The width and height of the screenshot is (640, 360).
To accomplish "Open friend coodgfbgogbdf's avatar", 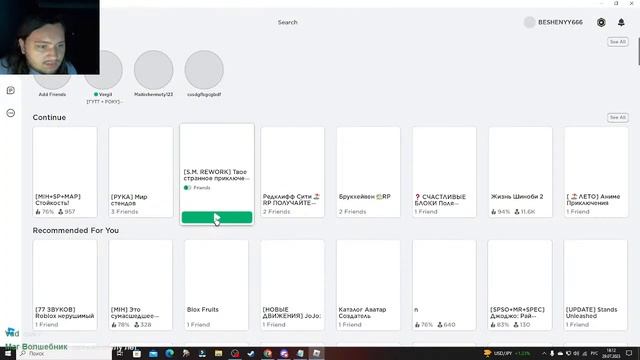I will click(204, 70).
